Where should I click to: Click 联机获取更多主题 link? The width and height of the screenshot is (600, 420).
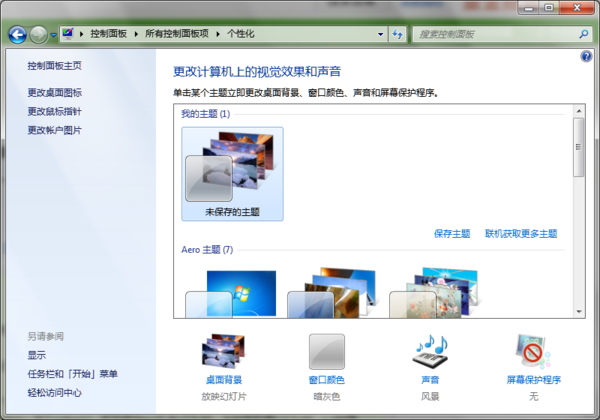pyautogui.click(x=521, y=234)
